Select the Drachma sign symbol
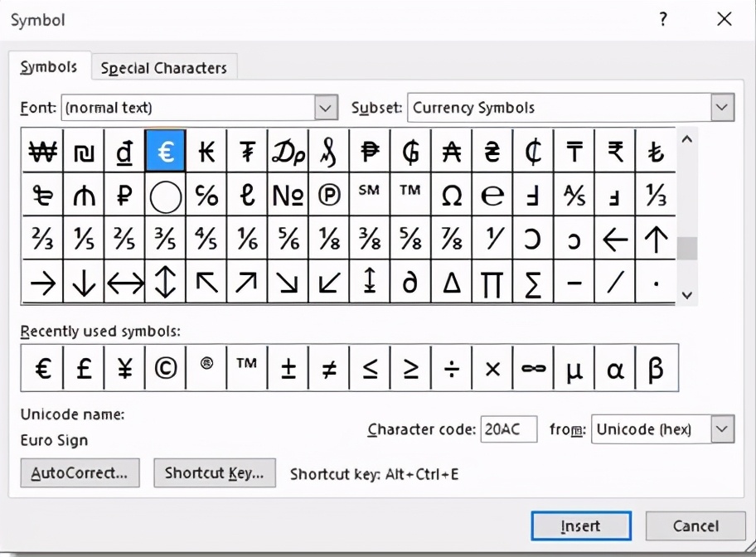This screenshot has height=557, width=756. pyautogui.click(x=288, y=151)
